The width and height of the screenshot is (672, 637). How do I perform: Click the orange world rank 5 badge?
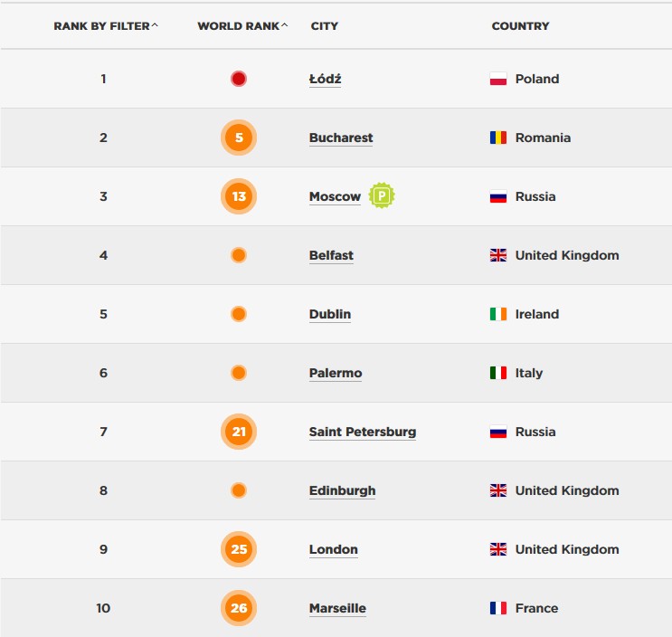239,138
